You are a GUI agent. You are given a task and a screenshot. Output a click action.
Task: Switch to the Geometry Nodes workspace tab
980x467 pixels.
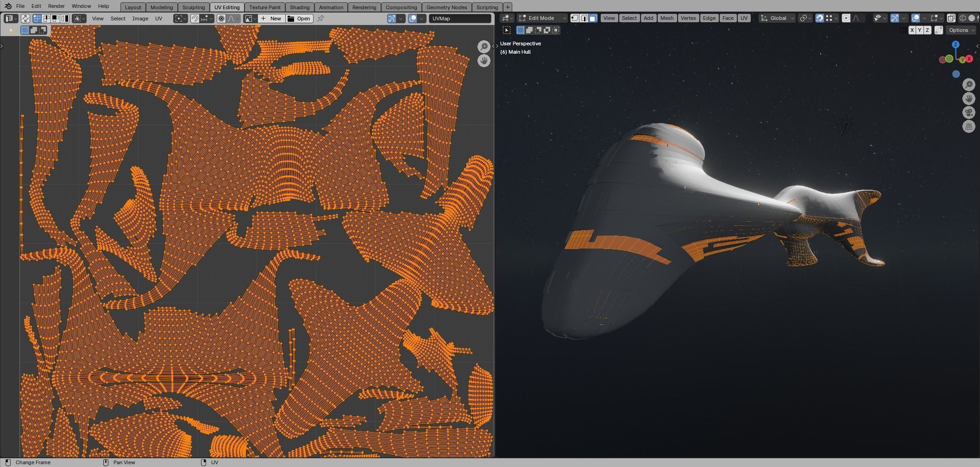pos(446,7)
